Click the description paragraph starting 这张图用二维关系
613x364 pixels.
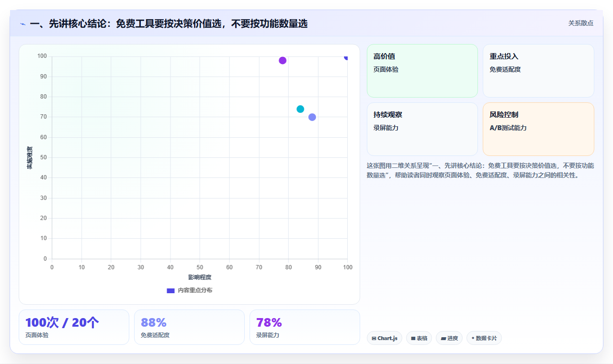480,170
